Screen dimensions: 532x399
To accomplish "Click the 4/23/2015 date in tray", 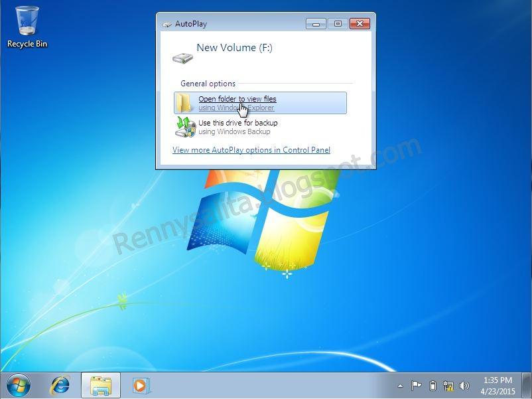I will (x=498, y=392).
